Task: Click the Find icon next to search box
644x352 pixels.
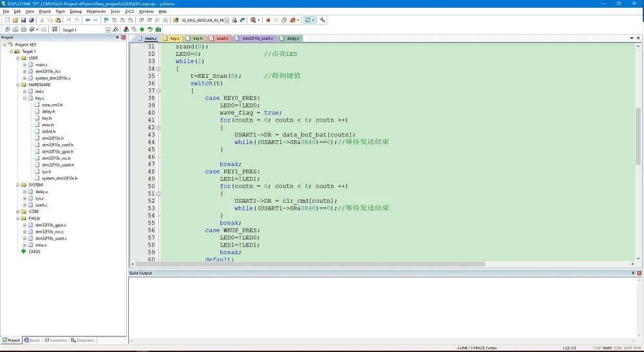Action: (234, 20)
